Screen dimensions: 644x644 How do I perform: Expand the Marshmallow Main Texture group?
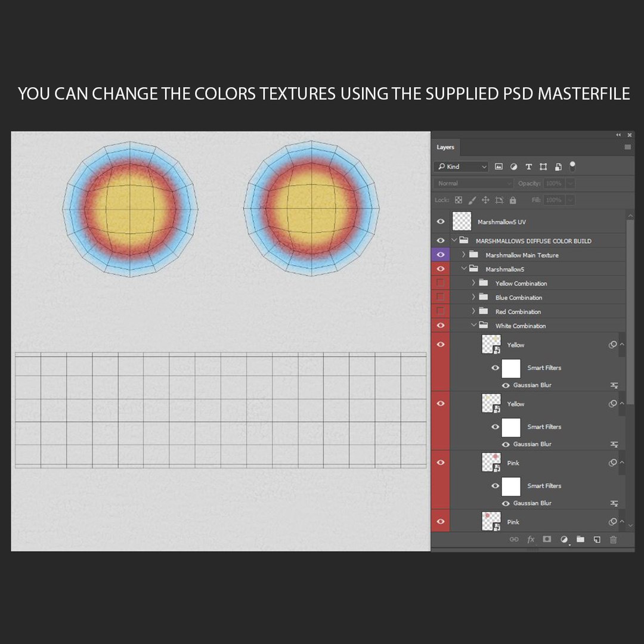[464, 255]
